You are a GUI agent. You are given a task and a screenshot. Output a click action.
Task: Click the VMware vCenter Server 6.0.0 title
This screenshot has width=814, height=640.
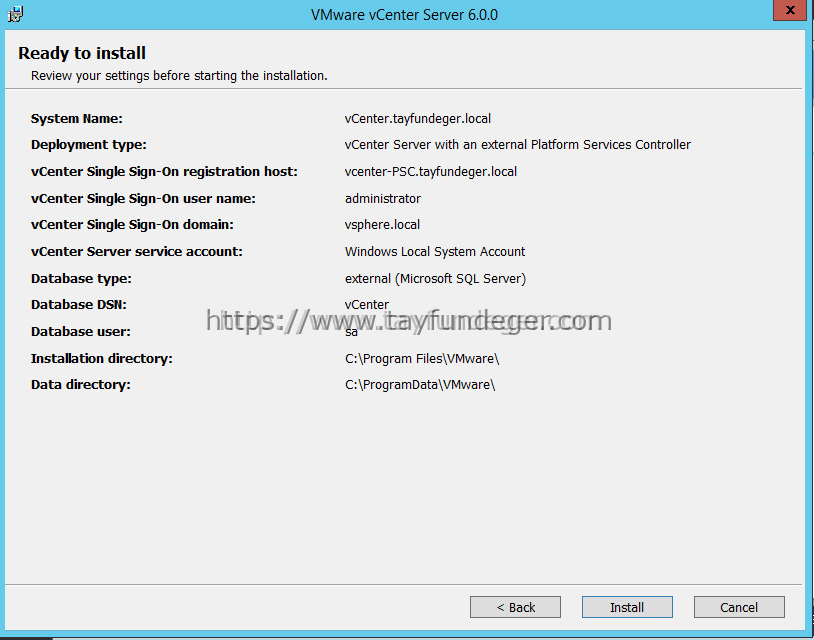point(404,15)
